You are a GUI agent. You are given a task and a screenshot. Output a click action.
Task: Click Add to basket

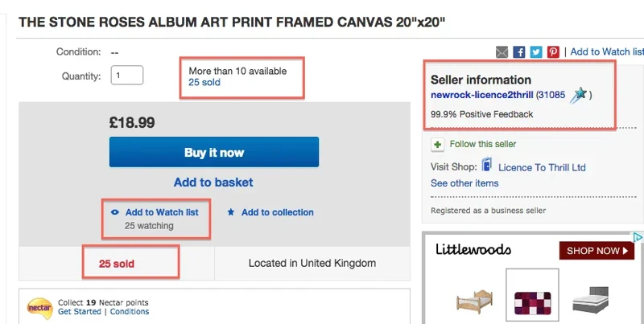tap(213, 182)
